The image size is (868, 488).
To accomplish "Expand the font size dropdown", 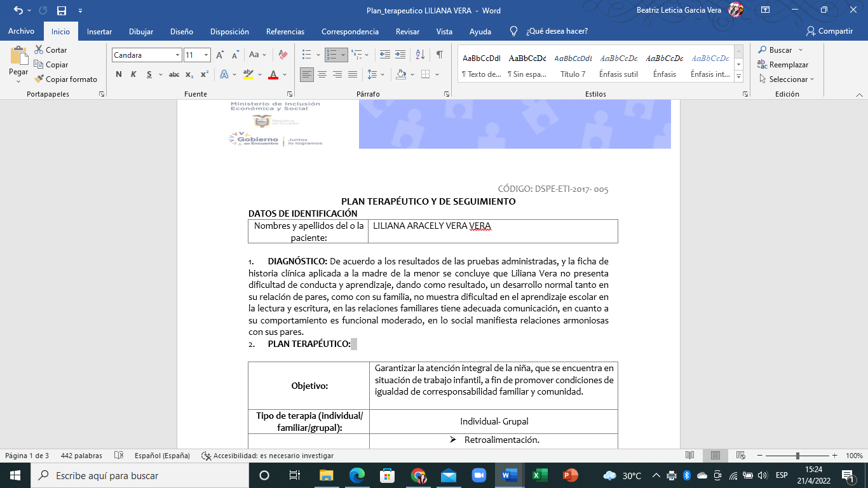I will [206, 55].
